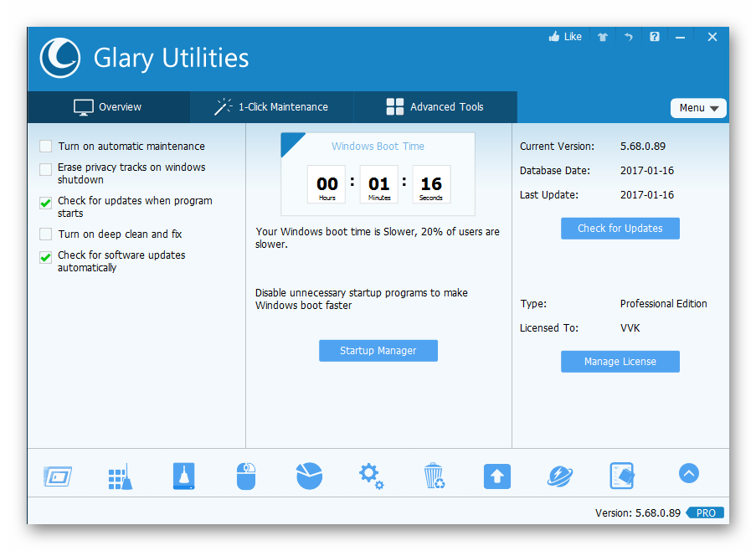Image resolution: width=756 pixels, height=551 pixels.
Task: Open the skin (shirt) icon in title bar
Action: click(603, 37)
